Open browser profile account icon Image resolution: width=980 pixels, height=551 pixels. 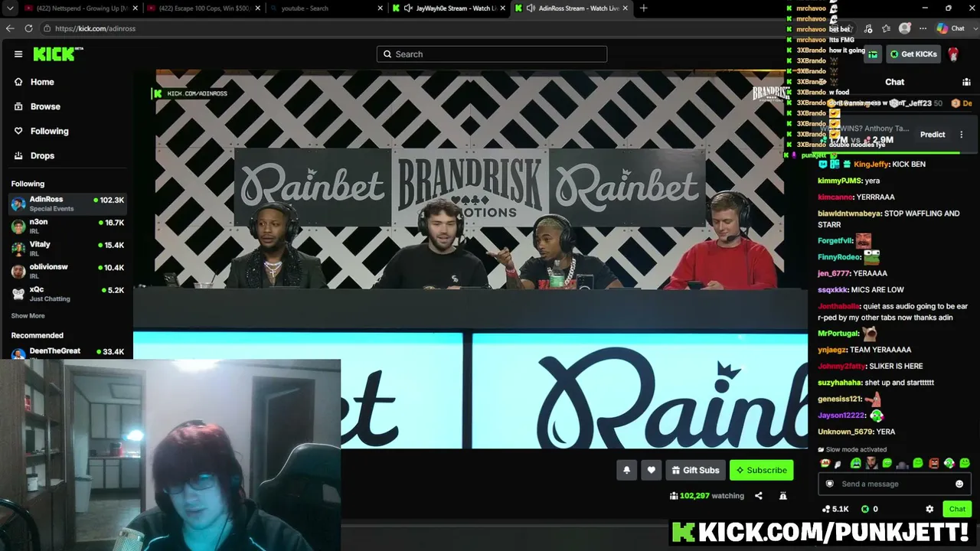tap(905, 28)
